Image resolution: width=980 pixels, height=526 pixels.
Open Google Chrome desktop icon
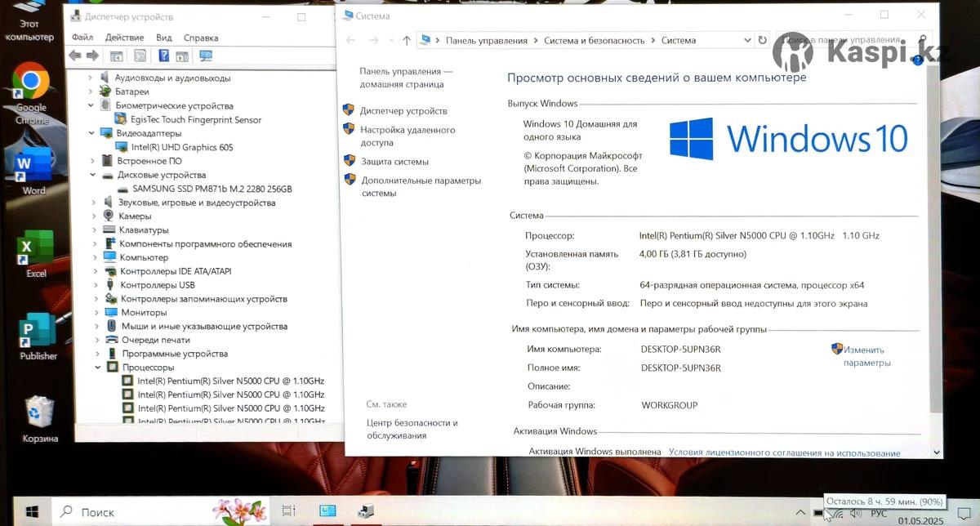[31, 94]
